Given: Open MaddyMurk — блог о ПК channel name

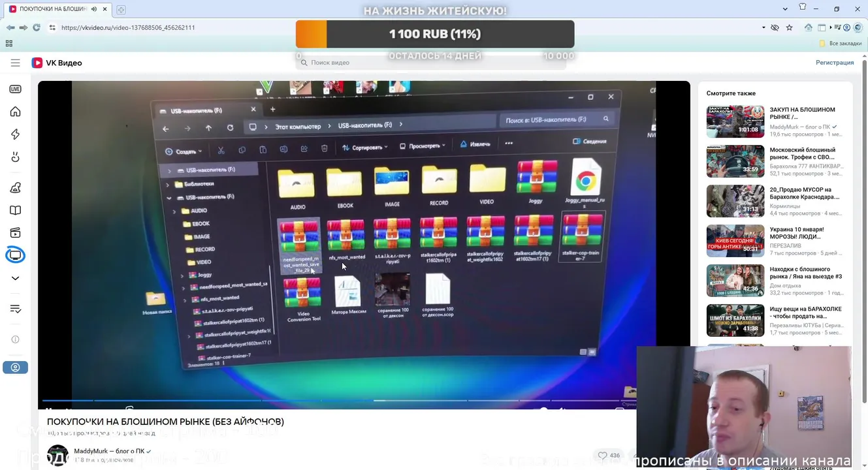Looking at the screenshot, I should tap(109, 451).
